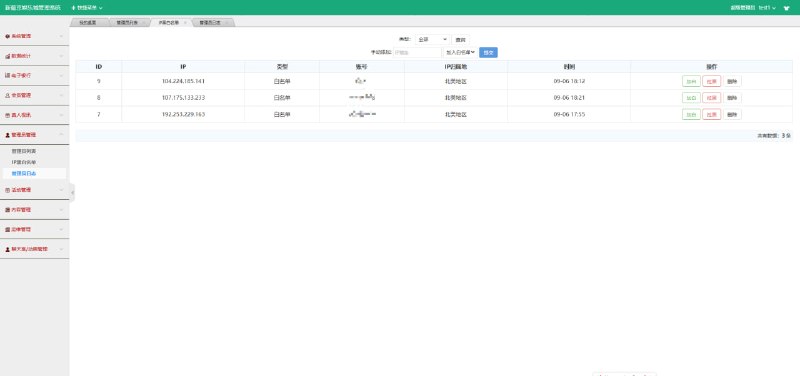
Task: Click the 管理员管理 person icon in sidebar
Action: [7, 135]
